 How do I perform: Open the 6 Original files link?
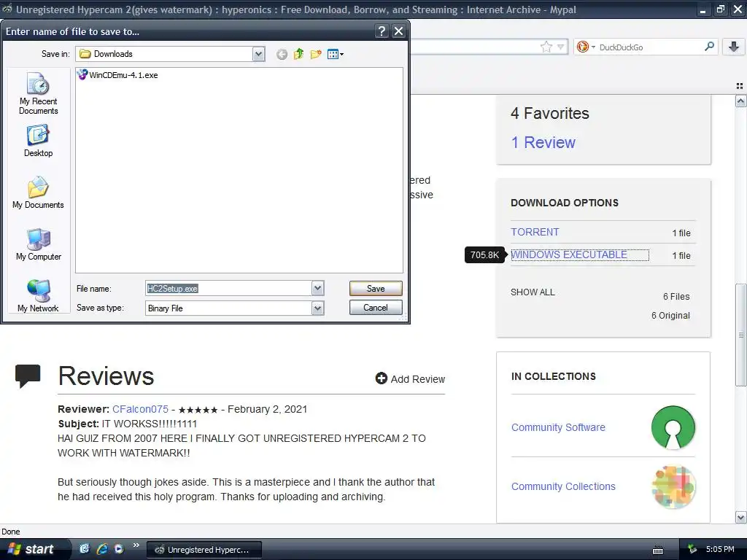tap(670, 315)
